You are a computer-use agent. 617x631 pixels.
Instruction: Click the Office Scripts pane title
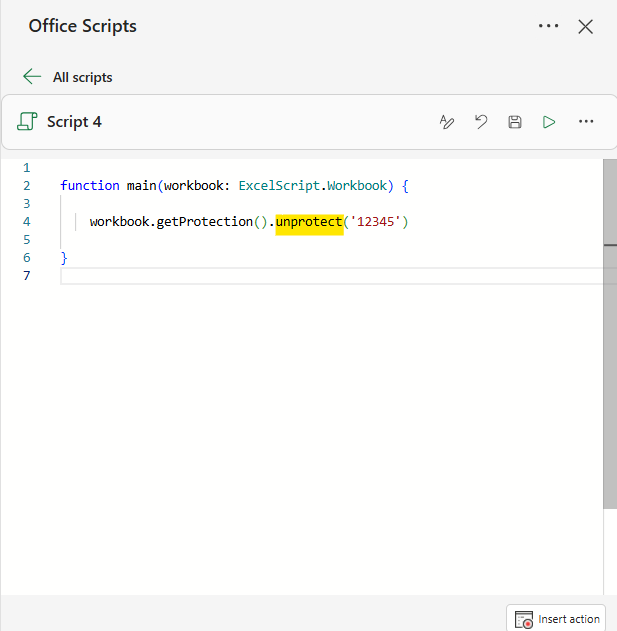point(83,26)
